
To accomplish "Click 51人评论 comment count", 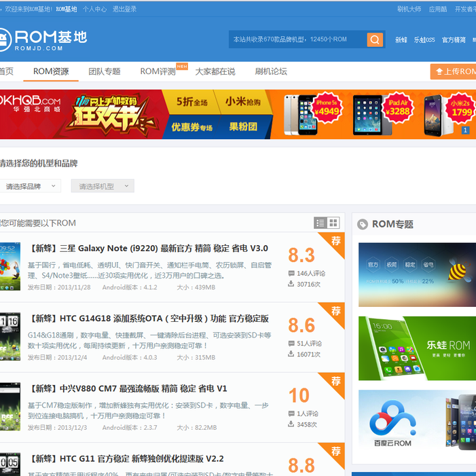I will tap(310, 344).
